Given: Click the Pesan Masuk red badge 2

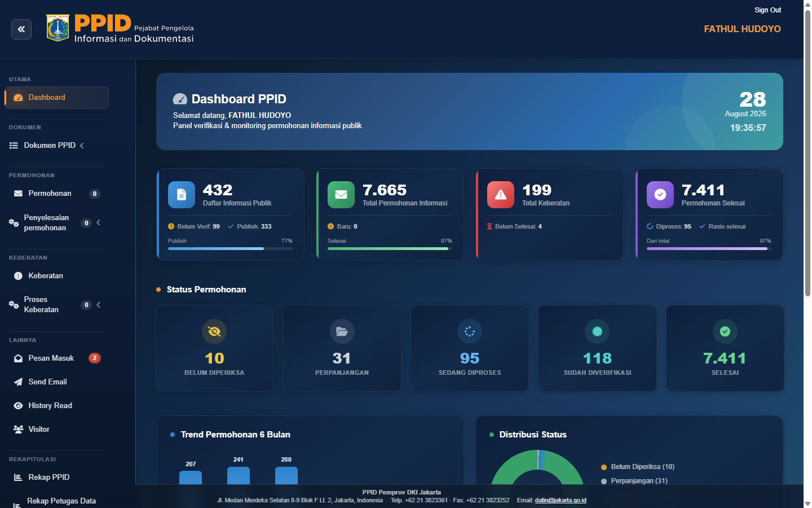Looking at the screenshot, I should pyautogui.click(x=95, y=358).
